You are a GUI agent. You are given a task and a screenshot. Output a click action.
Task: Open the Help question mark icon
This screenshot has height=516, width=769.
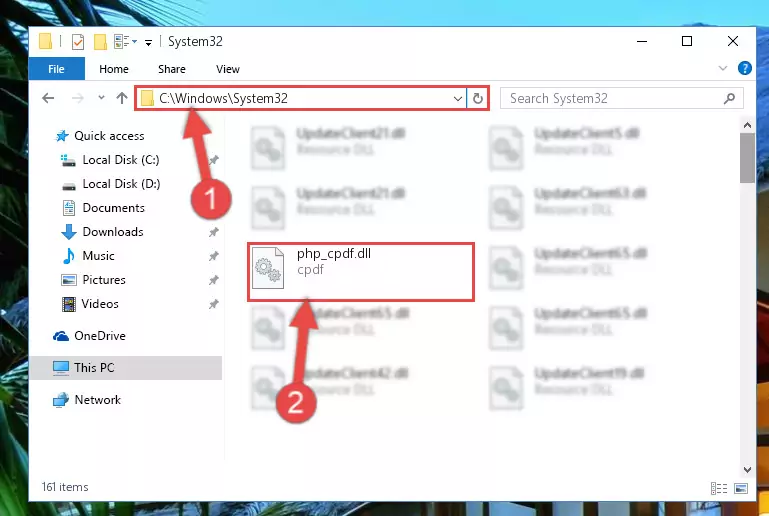pyautogui.click(x=744, y=68)
